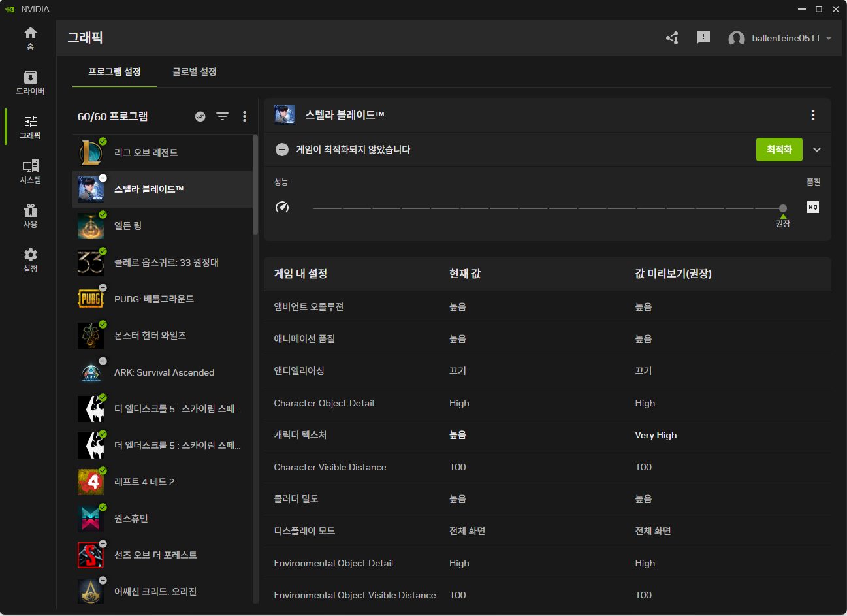Open the 시스템 system section
The height and width of the screenshot is (616, 847).
(x=30, y=172)
